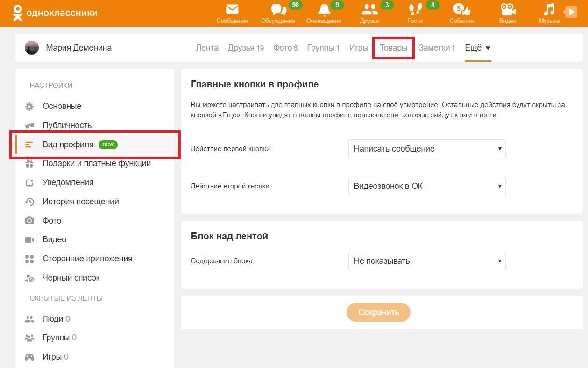The height and width of the screenshot is (368, 588).
Task: Switch to the profile Игры tab
Action: coord(359,48)
